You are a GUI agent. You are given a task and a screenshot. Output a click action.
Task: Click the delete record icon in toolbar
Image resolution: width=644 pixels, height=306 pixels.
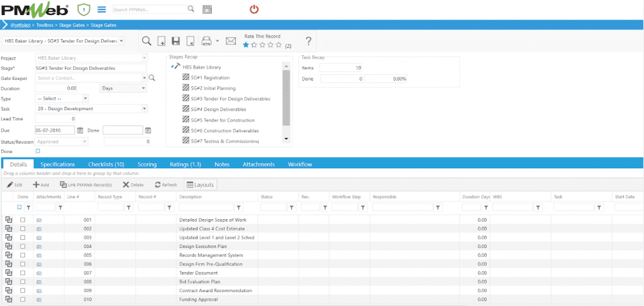[x=190, y=41]
